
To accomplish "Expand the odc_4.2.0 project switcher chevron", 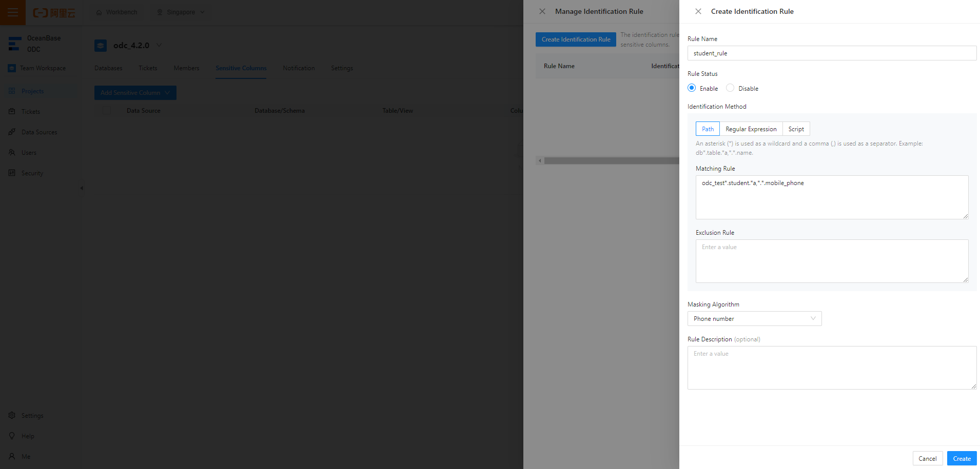I will (159, 45).
